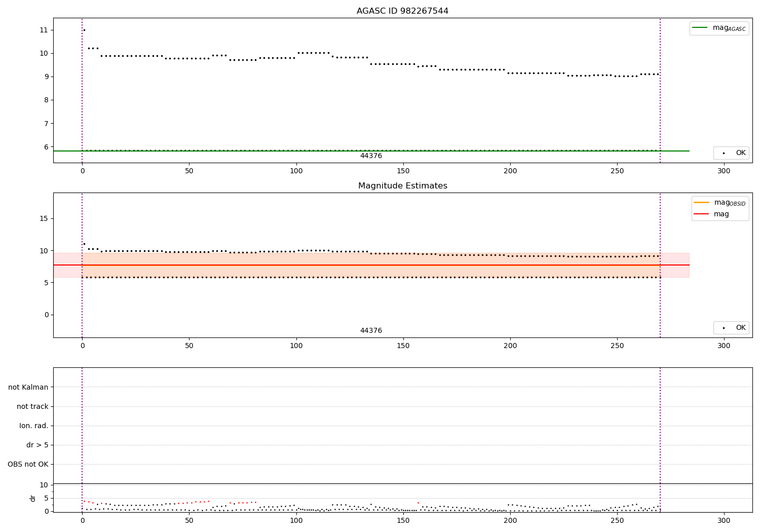
Task: Click the 'not Kalman' axis label
Action: 28,387
